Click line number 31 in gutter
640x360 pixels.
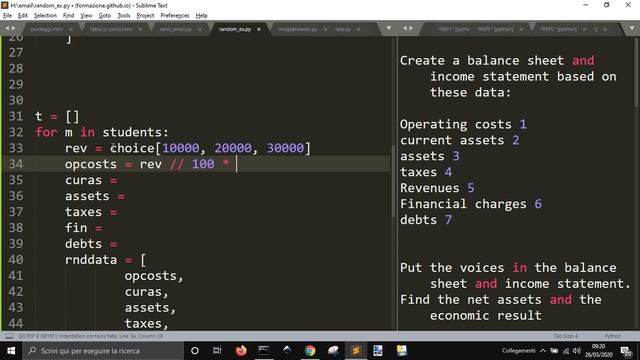(x=16, y=116)
